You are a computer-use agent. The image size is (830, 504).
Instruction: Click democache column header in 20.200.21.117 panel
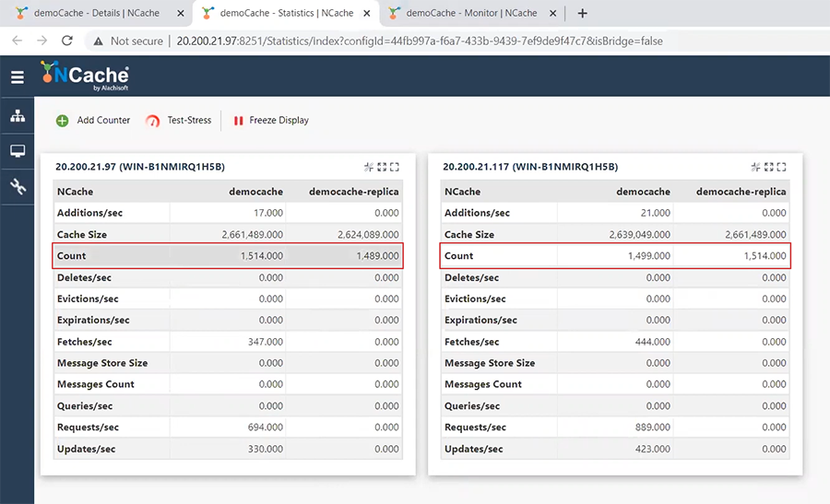pyautogui.click(x=643, y=192)
